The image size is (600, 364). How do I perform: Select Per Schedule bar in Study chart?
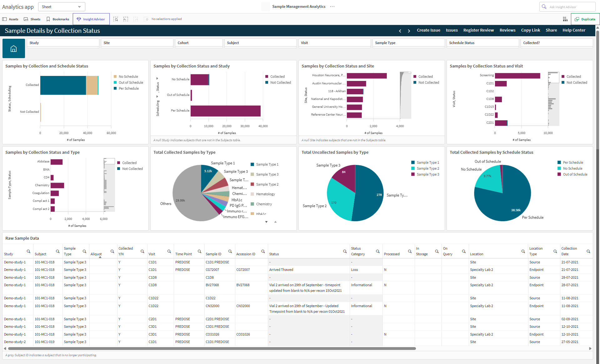pyautogui.click(x=226, y=111)
